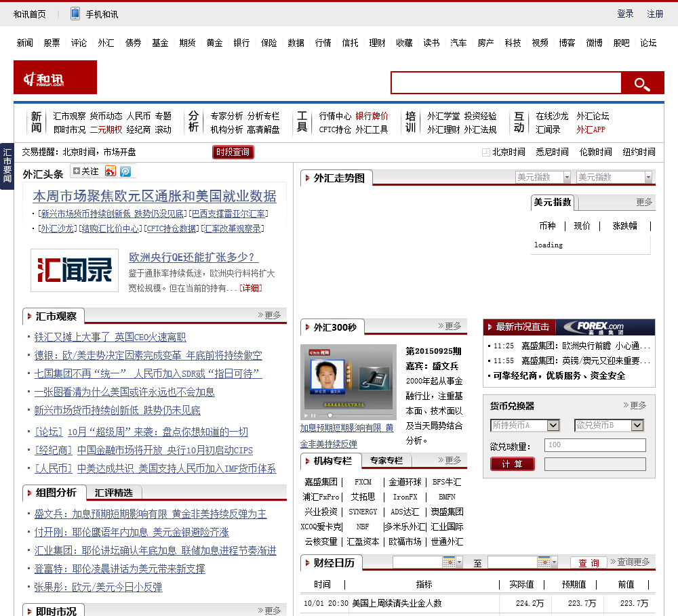Click the red 二元期权 link
This screenshot has width=678, height=616.
[106, 129]
